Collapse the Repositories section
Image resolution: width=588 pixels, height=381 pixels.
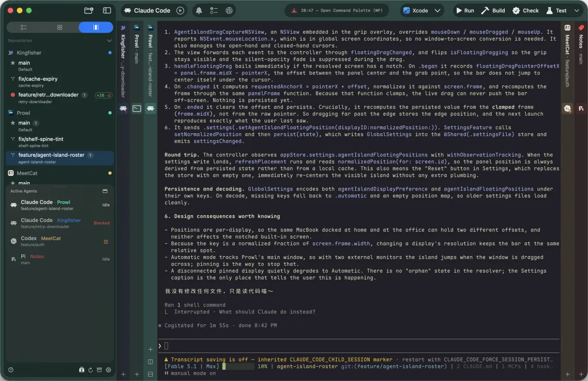click(x=109, y=41)
